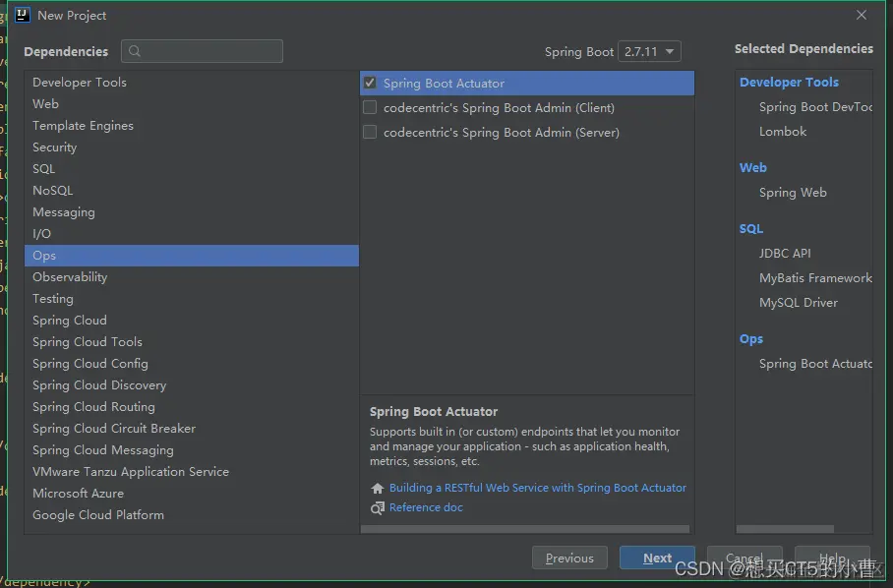Click the reference doc icon

pyautogui.click(x=377, y=507)
